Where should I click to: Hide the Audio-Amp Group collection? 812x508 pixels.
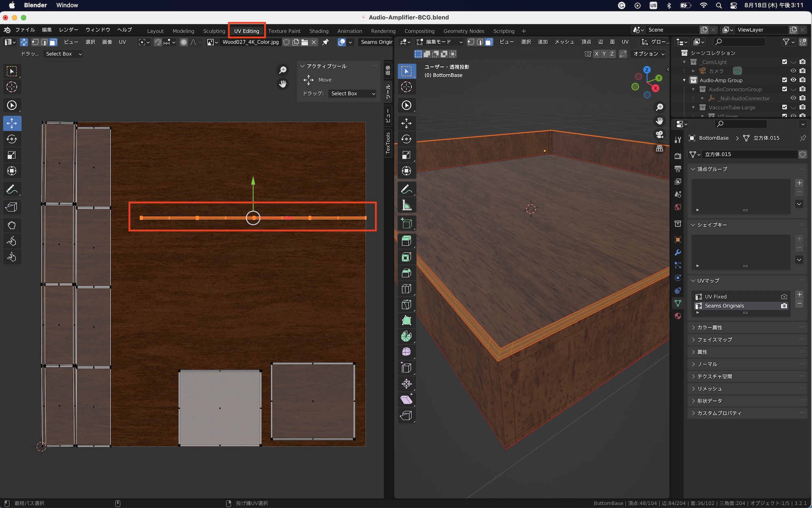tap(793, 80)
